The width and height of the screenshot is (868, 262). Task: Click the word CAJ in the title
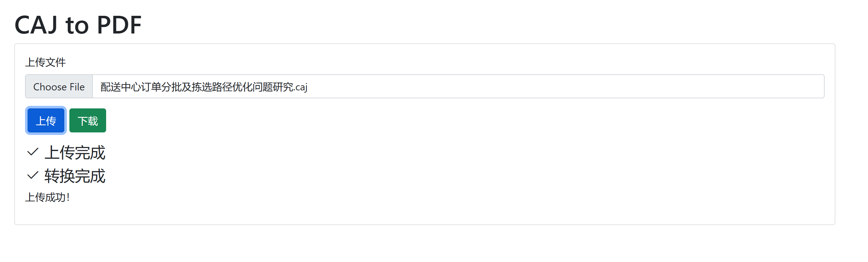(x=36, y=25)
